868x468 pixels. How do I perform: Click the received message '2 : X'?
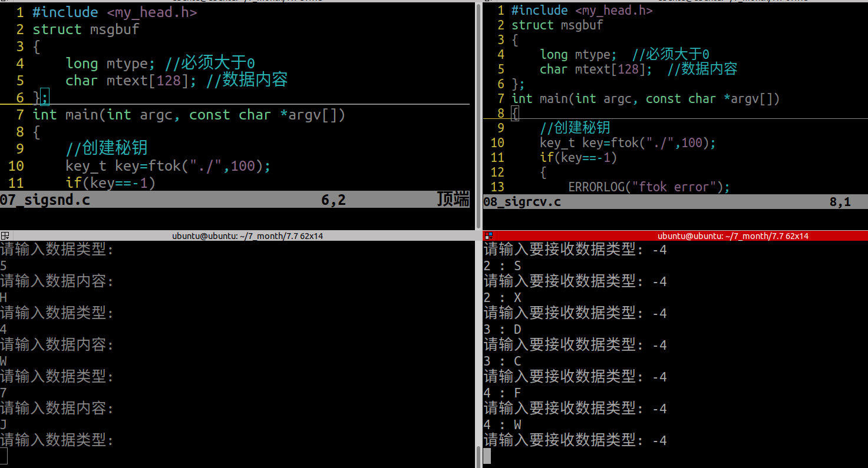tap(503, 297)
